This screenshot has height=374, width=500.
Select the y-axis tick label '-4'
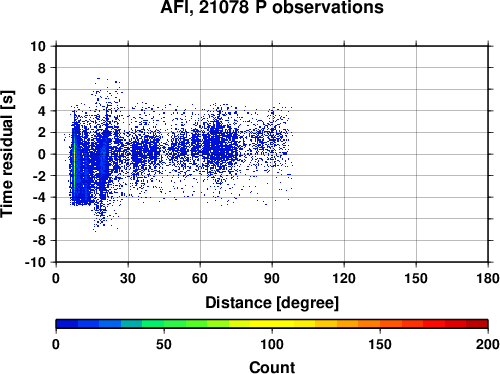39,198
